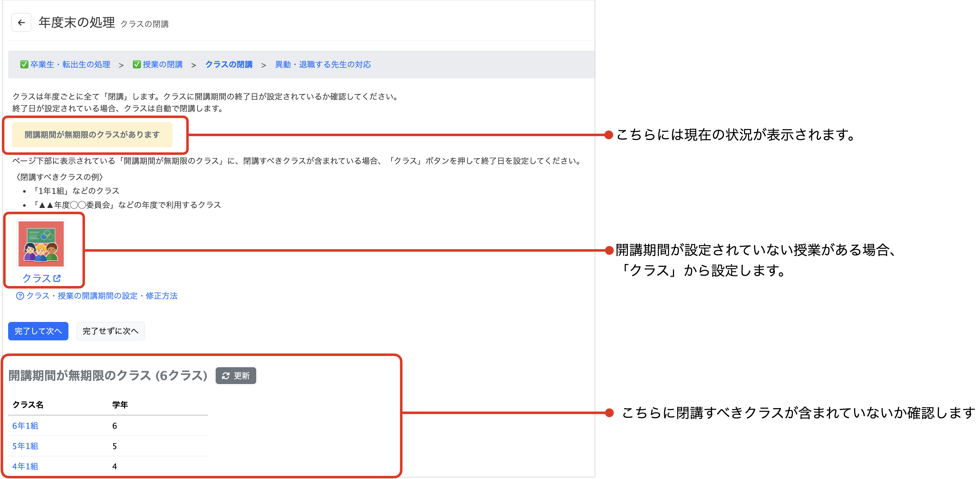Select the クラスの閉講 breadcrumb step
This screenshot has width=980, height=479.
point(229,65)
